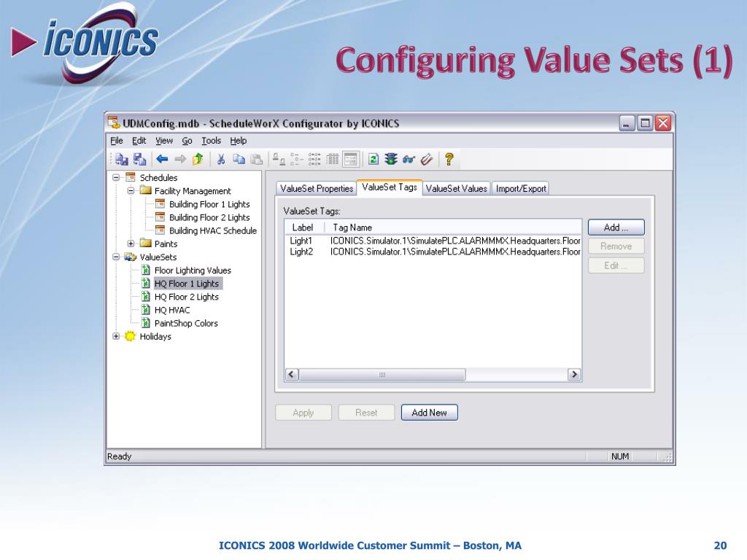Click the HQ HVAC valueset icon
The height and width of the screenshot is (560, 747).
point(146,310)
